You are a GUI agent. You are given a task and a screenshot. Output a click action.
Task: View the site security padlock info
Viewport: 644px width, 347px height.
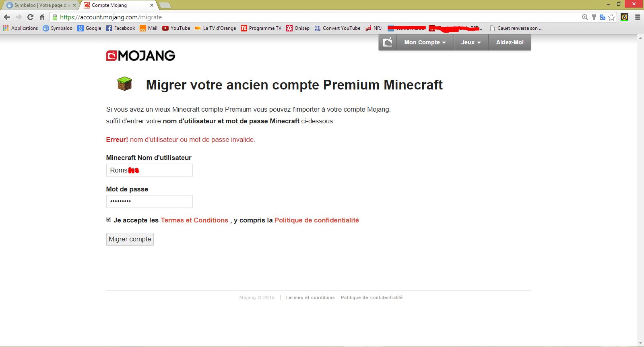pyautogui.click(x=55, y=17)
